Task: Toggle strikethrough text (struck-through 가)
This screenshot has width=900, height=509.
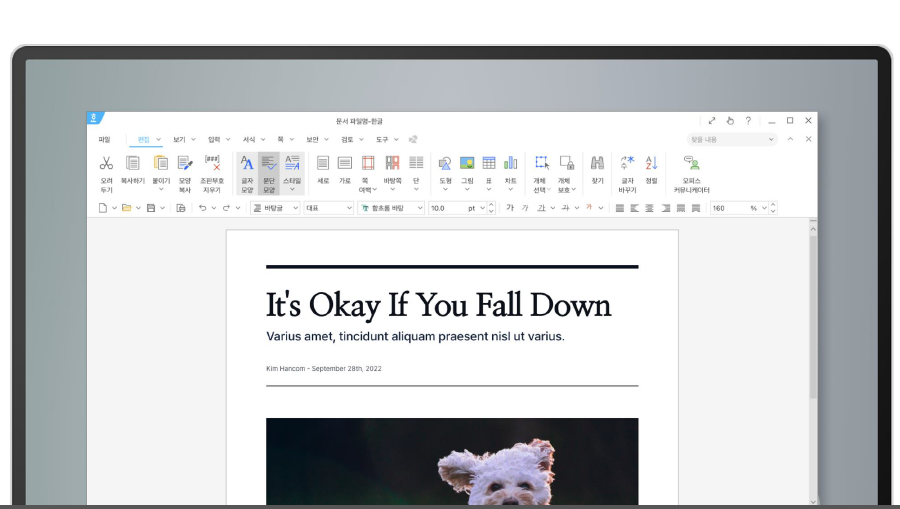Action: coord(565,208)
